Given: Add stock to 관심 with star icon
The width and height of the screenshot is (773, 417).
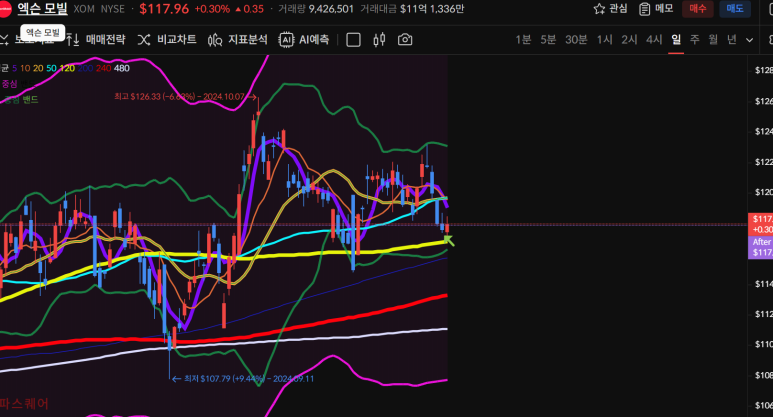Looking at the screenshot, I should point(599,9).
